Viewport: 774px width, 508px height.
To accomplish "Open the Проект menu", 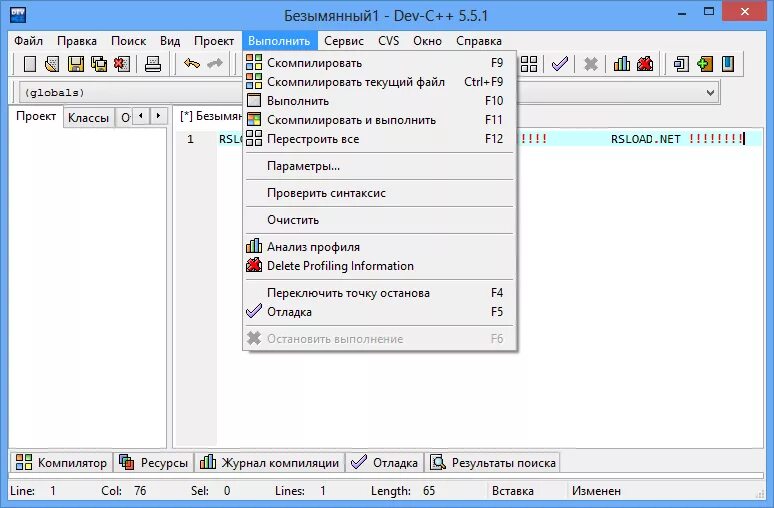I will coord(214,41).
